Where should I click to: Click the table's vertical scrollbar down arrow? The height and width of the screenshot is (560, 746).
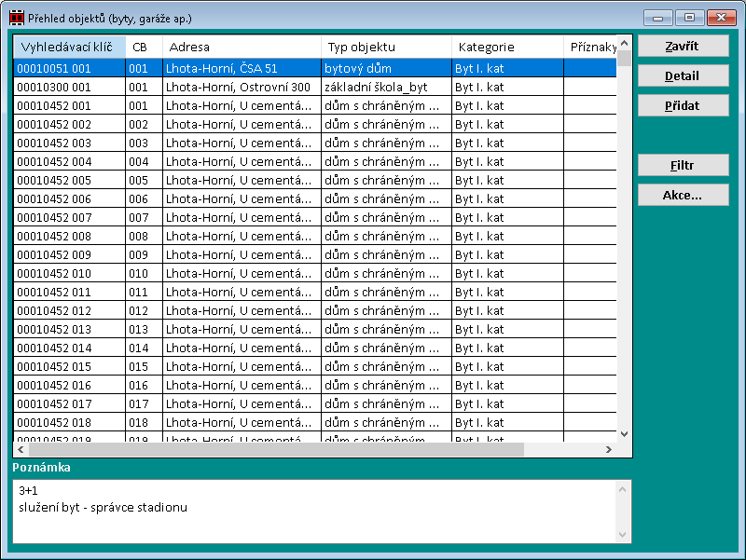(x=625, y=434)
